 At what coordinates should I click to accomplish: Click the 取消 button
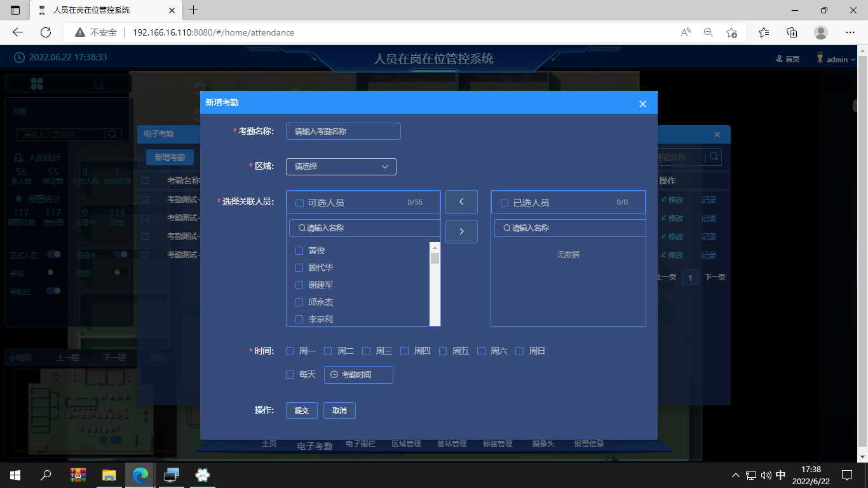click(x=339, y=410)
